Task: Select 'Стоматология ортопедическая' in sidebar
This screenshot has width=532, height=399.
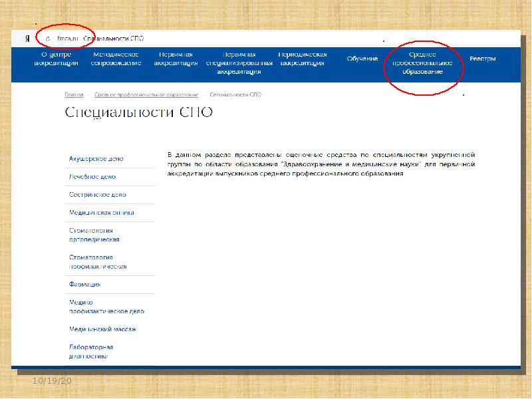Action: (x=98, y=235)
